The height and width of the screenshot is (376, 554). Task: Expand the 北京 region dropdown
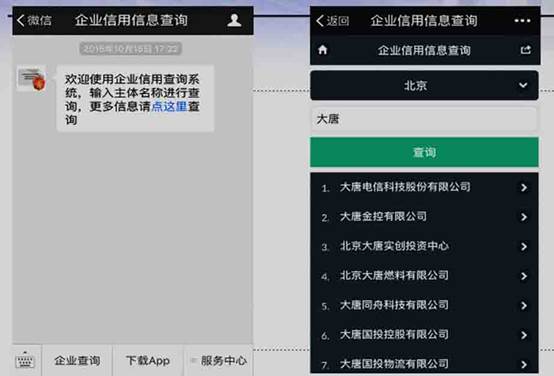[x=424, y=85]
